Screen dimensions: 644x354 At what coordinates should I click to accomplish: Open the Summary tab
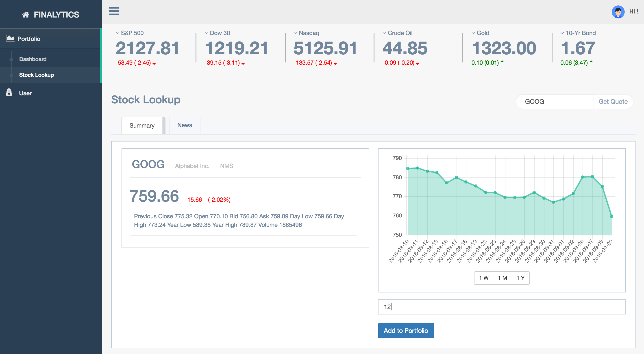[142, 126]
